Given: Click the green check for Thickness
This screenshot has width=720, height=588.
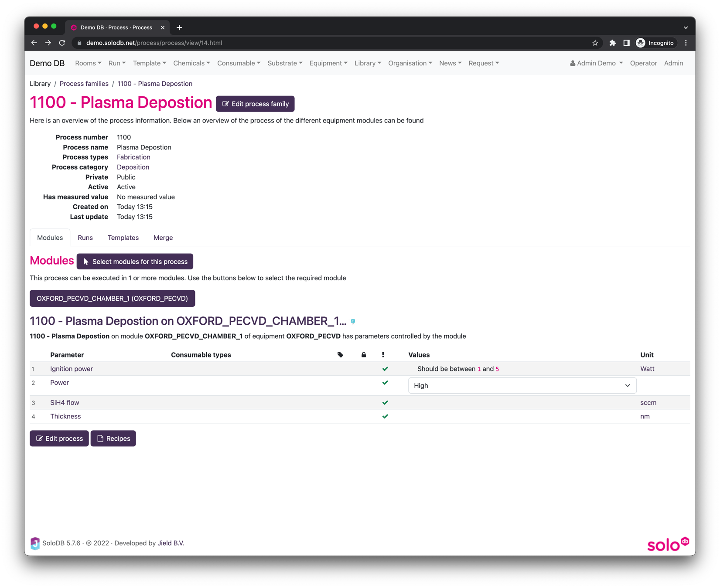Looking at the screenshot, I should [x=385, y=416].
